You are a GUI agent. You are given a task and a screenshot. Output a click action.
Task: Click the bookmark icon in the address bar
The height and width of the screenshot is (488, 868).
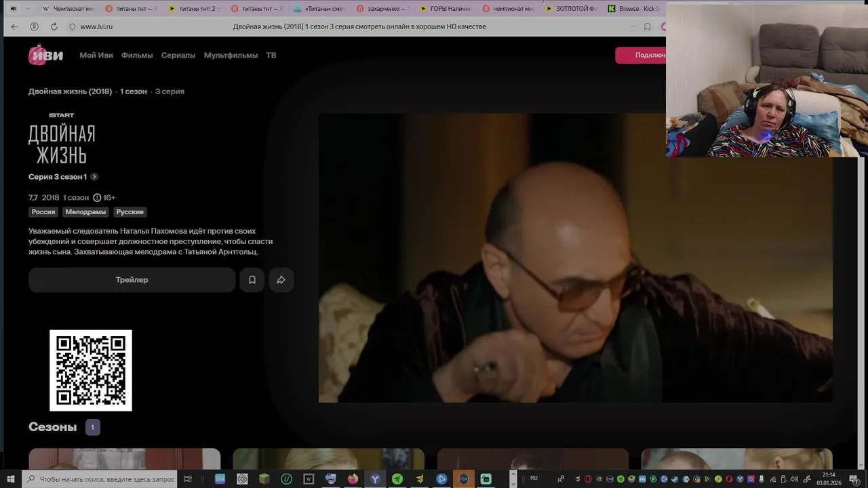click(647, 26)
